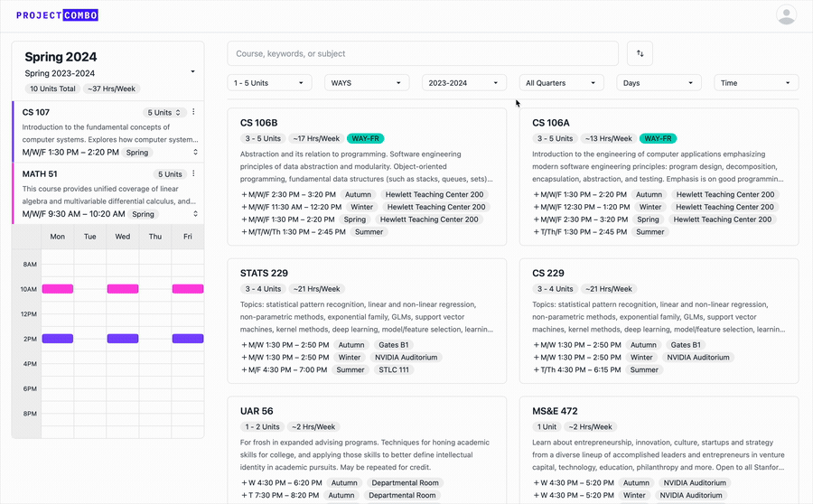
Task: Click the sort order arrows button
Action: tap(640, 53)
